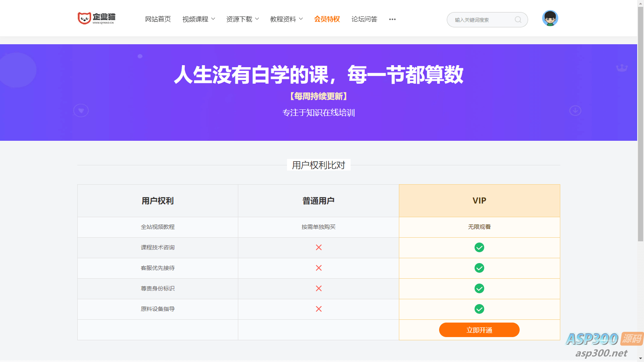Expand the 视频课程 dropdown menu
This screenshot has width=644, height=362.
(x=199, y=19)
